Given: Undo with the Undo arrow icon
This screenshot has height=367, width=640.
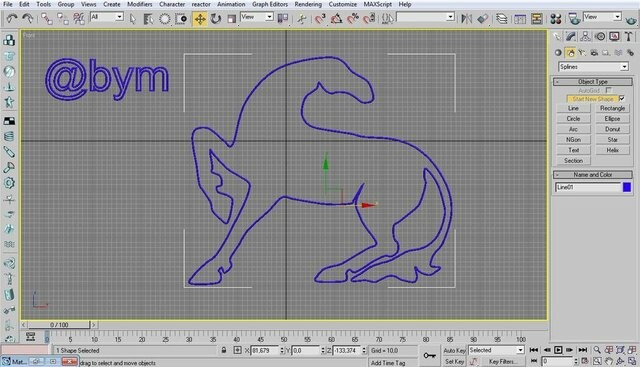Looking at the screenshot, I should 12,18.
